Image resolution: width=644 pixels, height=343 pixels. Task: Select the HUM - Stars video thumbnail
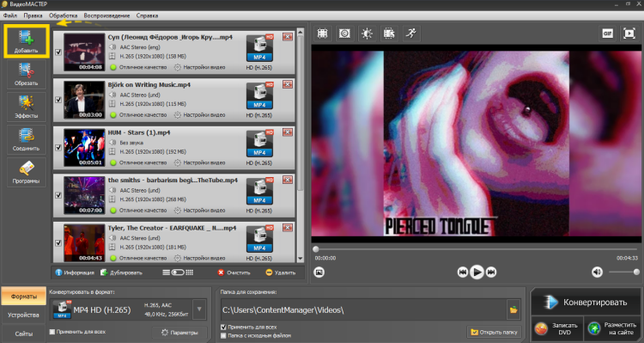coord(84,148)
